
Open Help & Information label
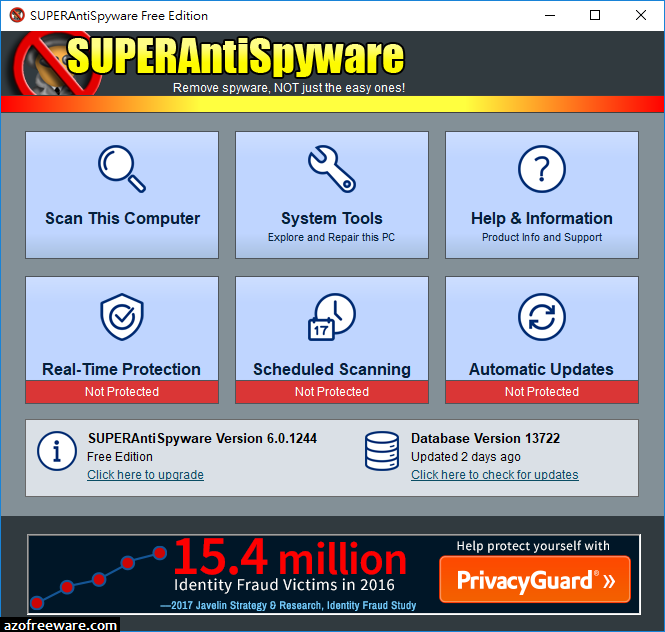coord(542,218)
